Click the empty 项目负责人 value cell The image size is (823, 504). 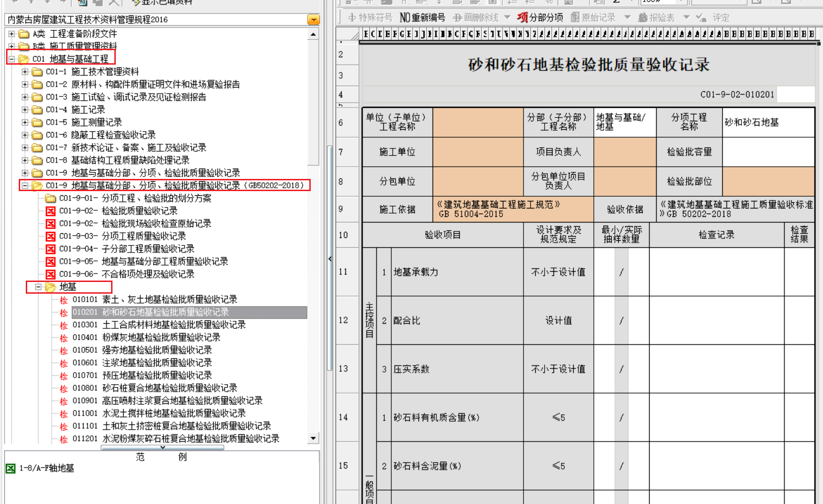tap(625, 152)
